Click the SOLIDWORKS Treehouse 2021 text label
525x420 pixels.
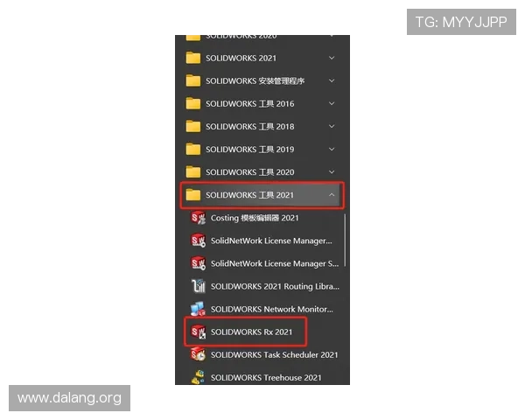266,378
